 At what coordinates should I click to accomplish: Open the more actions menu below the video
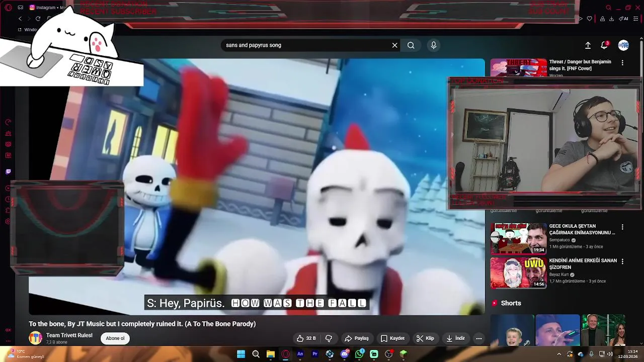pyautogui.click(x=479, y=338)
